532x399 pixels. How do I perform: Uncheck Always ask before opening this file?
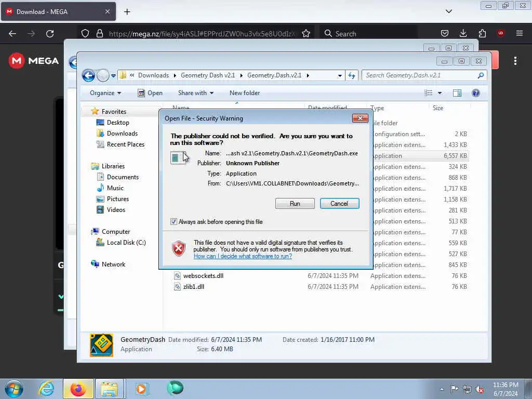(x=174, y=221)
